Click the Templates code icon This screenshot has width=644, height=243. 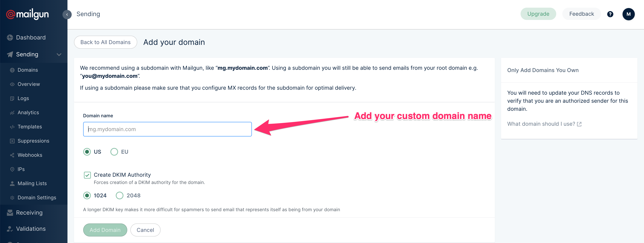12,127
